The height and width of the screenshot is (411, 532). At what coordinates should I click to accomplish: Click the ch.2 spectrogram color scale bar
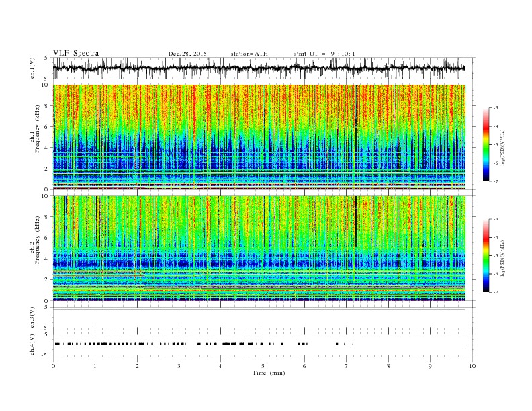pos(486,256)
